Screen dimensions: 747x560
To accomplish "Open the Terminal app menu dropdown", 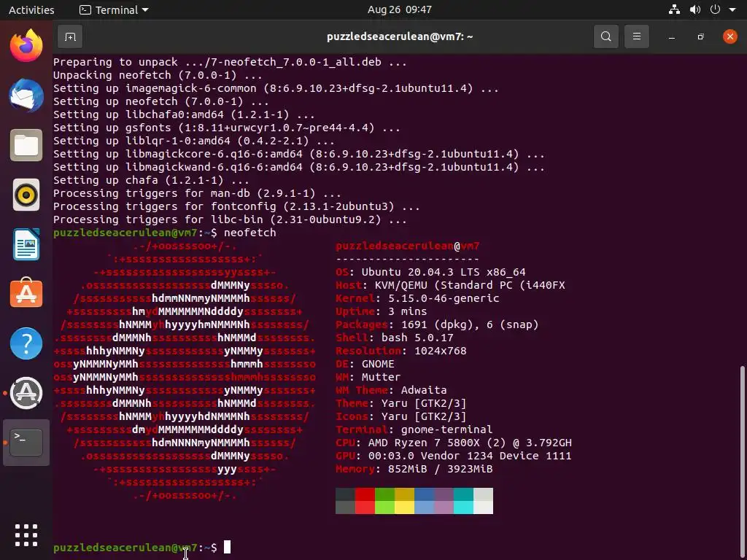I will tap(114, 9).
